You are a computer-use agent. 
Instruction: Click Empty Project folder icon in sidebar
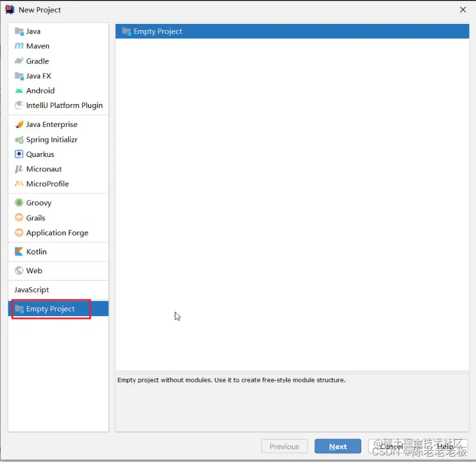19,309
